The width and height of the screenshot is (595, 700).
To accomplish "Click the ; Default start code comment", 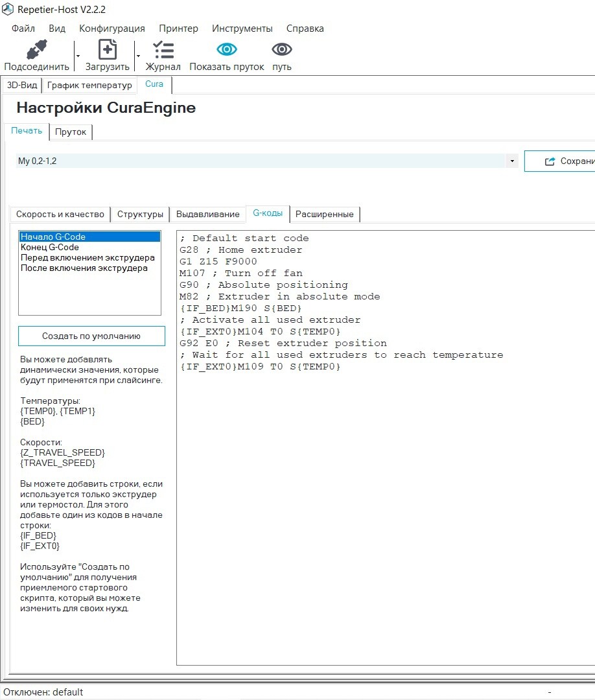I will point(244,239).
